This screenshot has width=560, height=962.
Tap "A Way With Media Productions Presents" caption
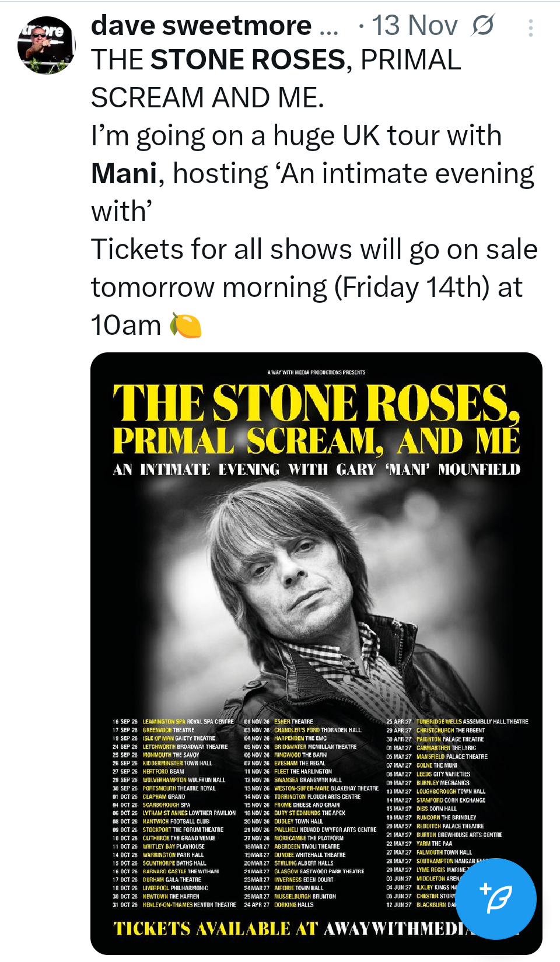tap(316, 372)
